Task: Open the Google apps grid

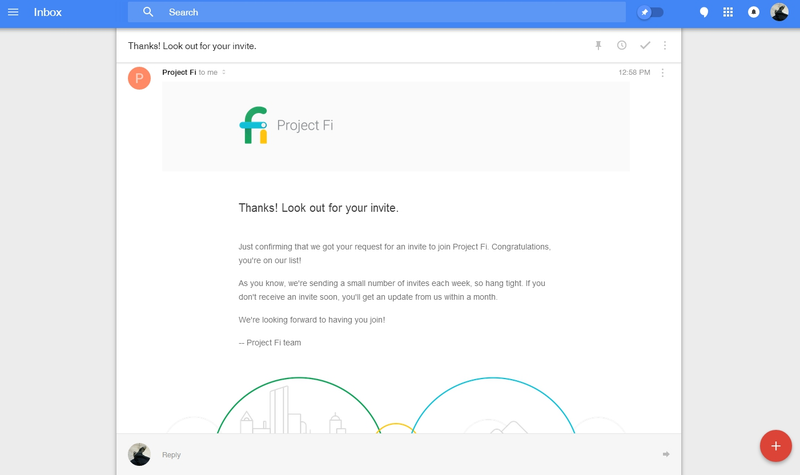Action: [x=728, y=12]
